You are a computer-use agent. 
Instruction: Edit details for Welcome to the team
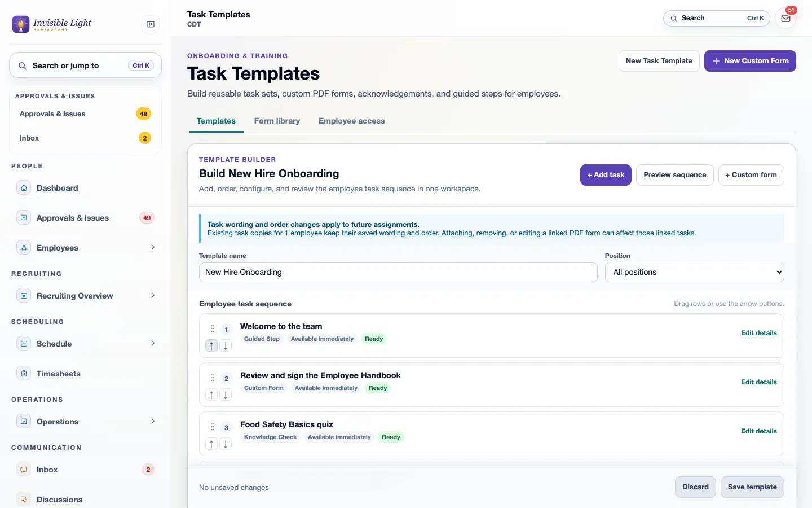tap(758, 333)
